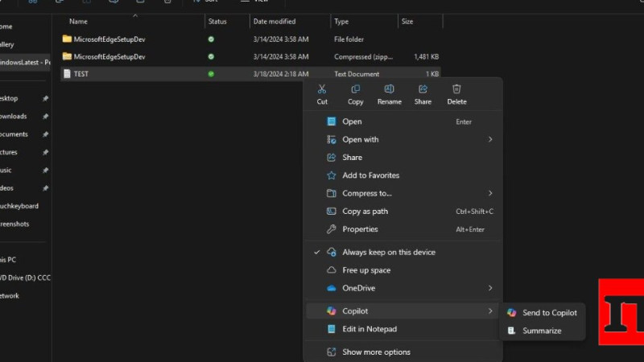Click the Properties wrench icon

332,229
